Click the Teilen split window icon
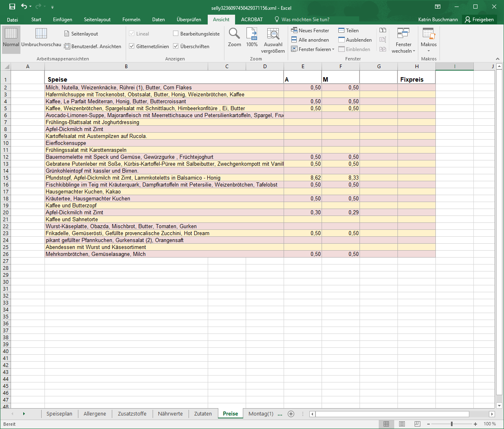This screenshot has height=429, width=504. point(348,30)
